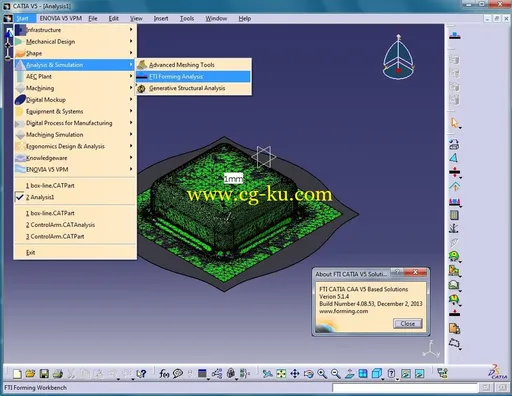The width and height of the screenshot is (512, 396).
Task: Click the Save floppy disk icon
Action: (x=44, y=374)
